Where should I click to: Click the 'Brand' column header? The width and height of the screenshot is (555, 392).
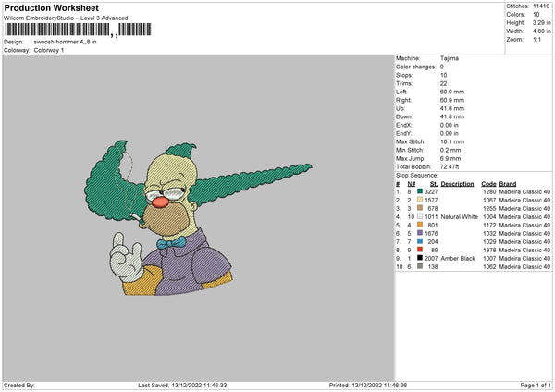tap(508, 184)
